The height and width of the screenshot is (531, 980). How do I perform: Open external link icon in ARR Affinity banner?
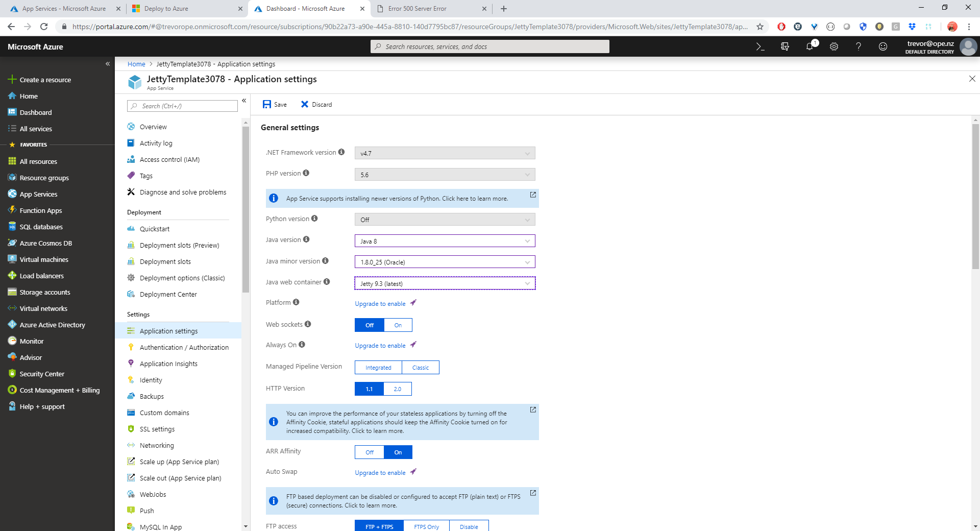pyautogui.click(x=533, y=410)
